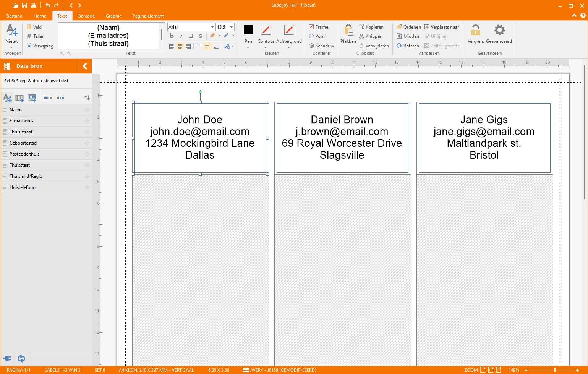The width and height of the screenshot is (588, 374).
Task: Toggle bold formatting
Action: tap(172, 36)
